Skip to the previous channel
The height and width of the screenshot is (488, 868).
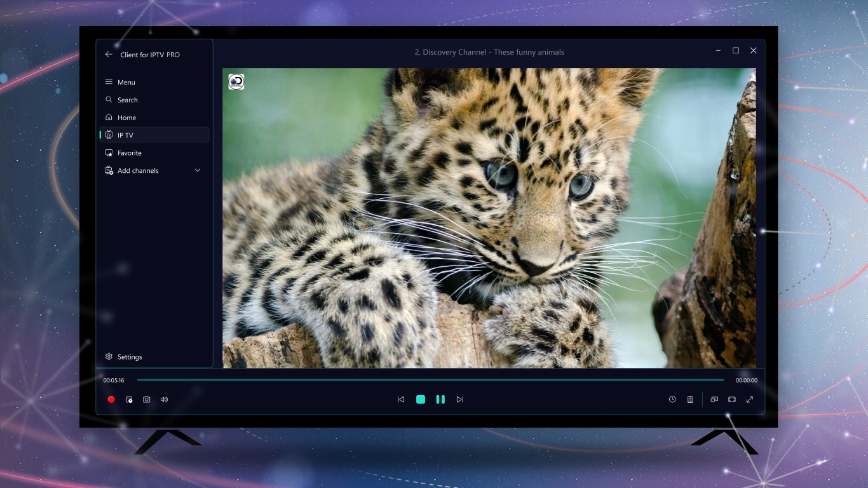click(401, 400)
